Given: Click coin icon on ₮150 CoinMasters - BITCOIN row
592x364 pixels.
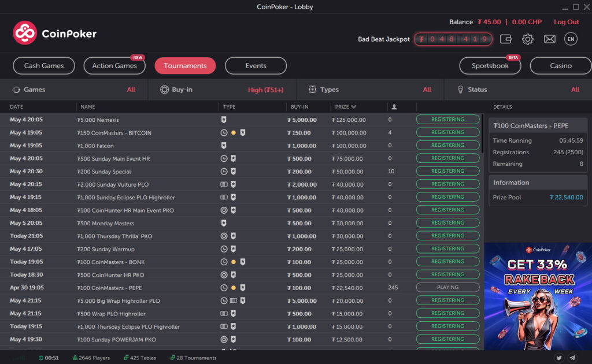Looking at the screenshot, I should (x=234, y=133).
